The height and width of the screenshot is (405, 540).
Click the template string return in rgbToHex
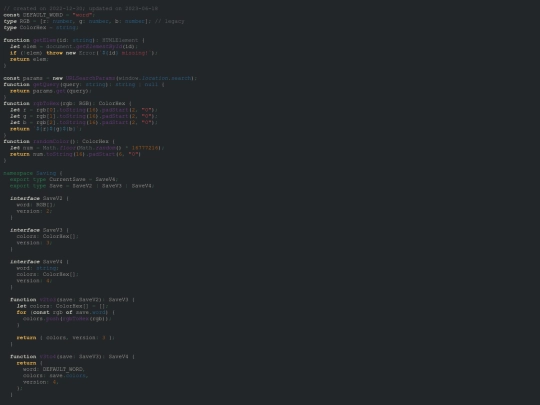[x=46, y=129]
